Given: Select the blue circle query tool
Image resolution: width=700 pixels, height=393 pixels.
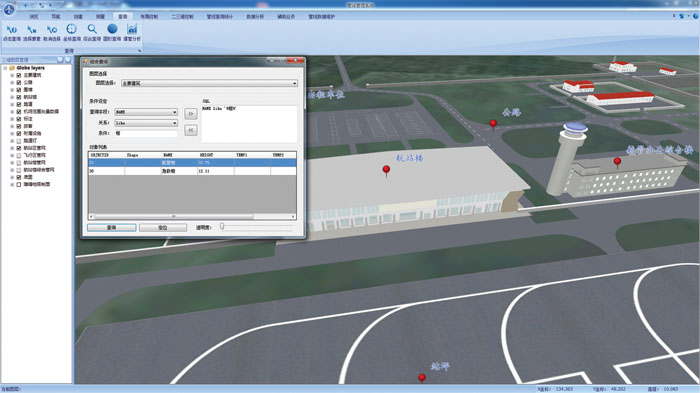Looking at the screenshot, I should [x=112, y=32].
